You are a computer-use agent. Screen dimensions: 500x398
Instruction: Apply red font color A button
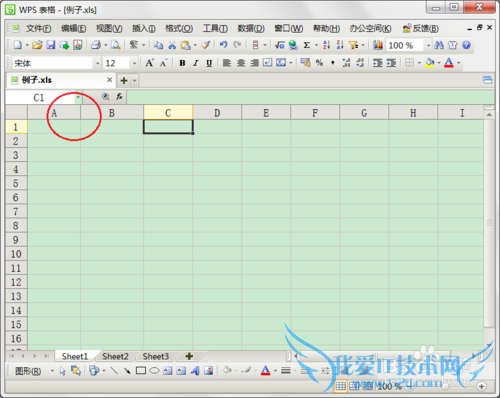[449, 63]
